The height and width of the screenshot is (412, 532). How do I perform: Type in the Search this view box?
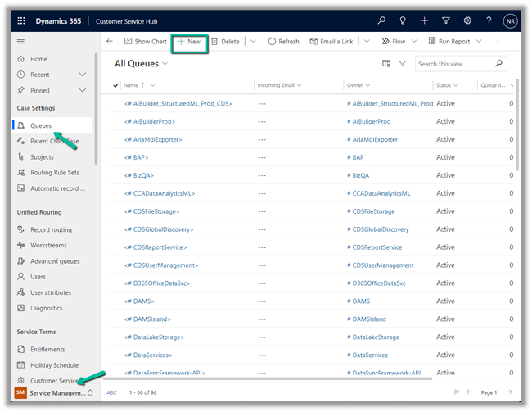[x=453, y=63]
